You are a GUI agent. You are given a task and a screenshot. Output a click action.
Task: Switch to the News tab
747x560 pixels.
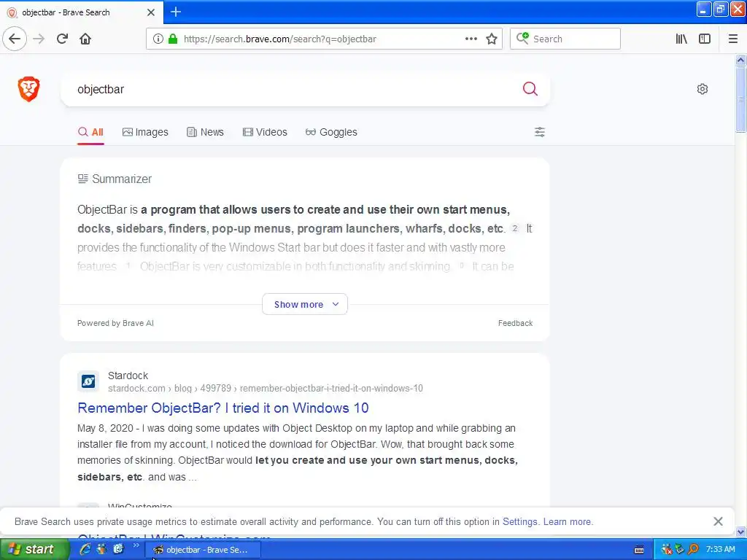(x=205, y=133)
